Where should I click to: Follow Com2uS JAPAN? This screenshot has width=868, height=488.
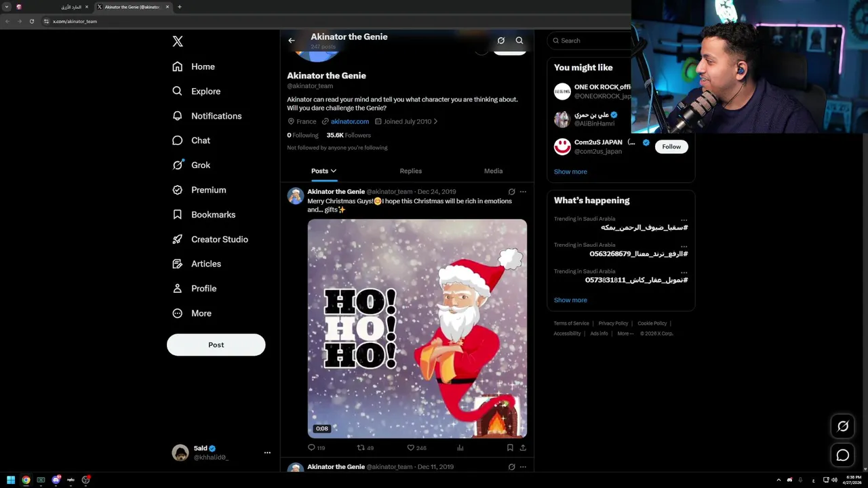pos(671,146)
